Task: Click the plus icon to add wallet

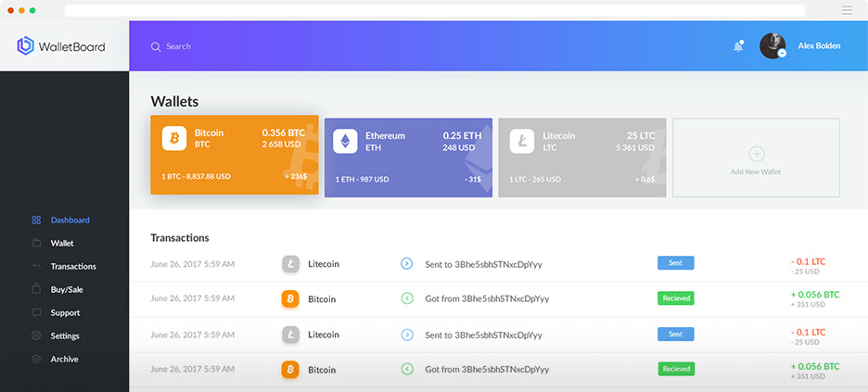Action: point(756,154)
